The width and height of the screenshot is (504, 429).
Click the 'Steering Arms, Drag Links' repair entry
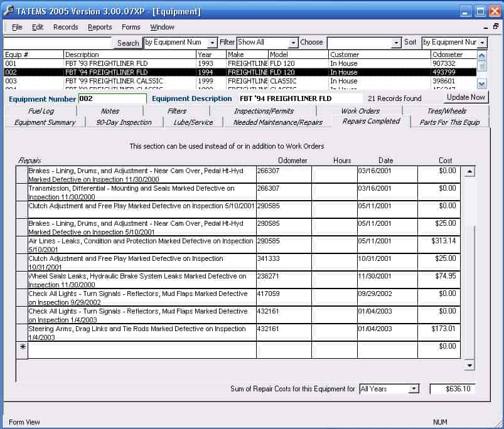point(142,332)
